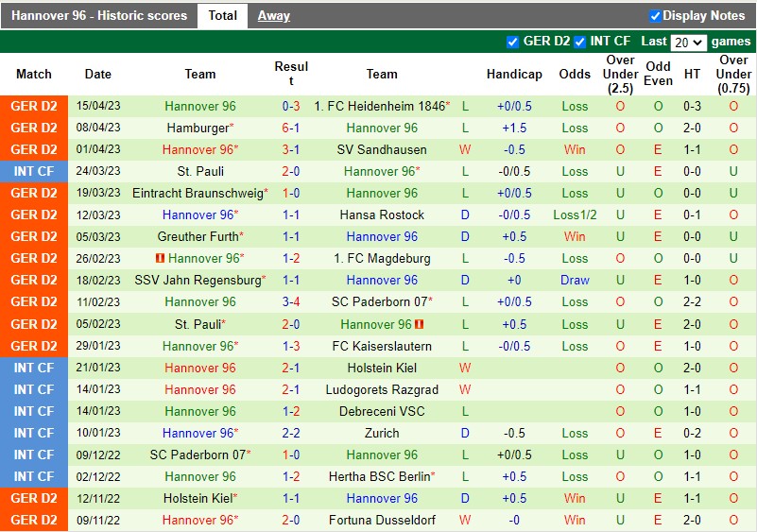Click the 0-2 half-time score for Zurich match
Screen dimensions: 757x532
click(x=692, y=433)
